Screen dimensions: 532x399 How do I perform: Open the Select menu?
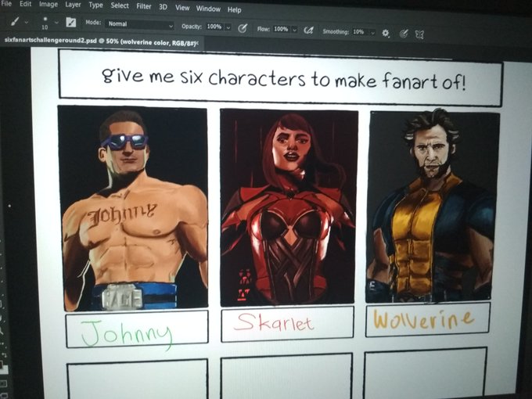coord(120,5)
